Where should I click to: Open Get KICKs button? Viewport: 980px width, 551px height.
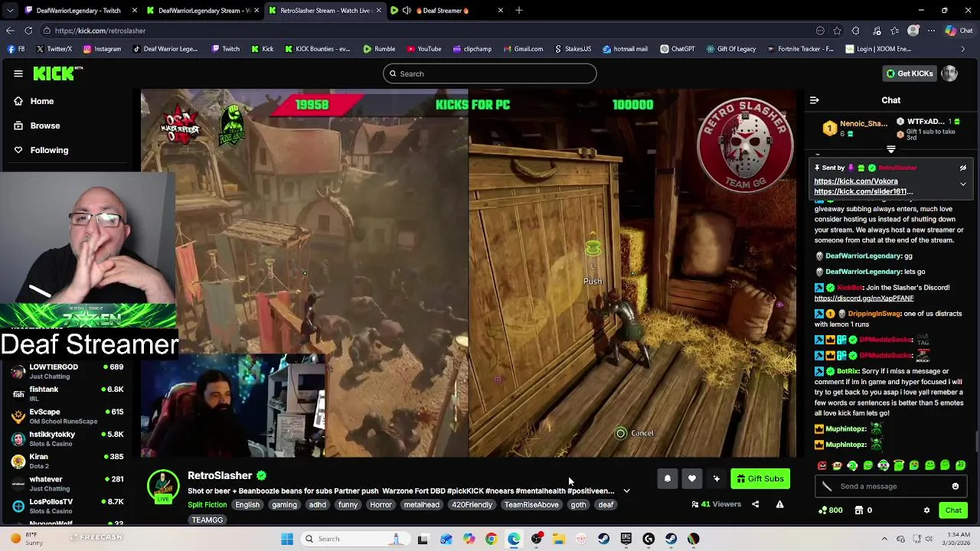pos(910,73)
